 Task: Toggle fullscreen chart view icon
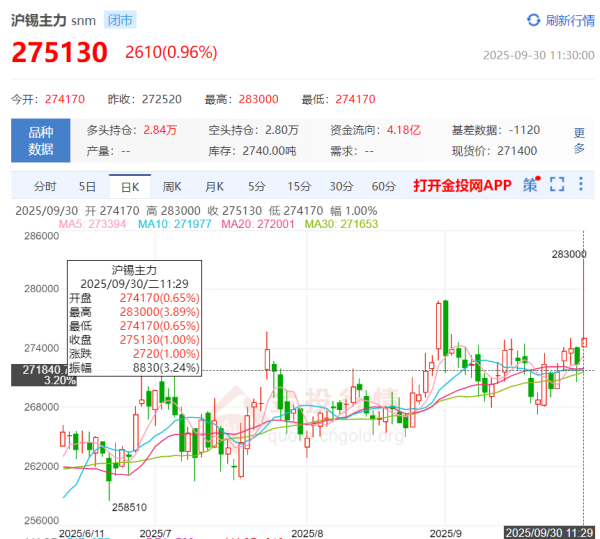[x=557, y=185]
